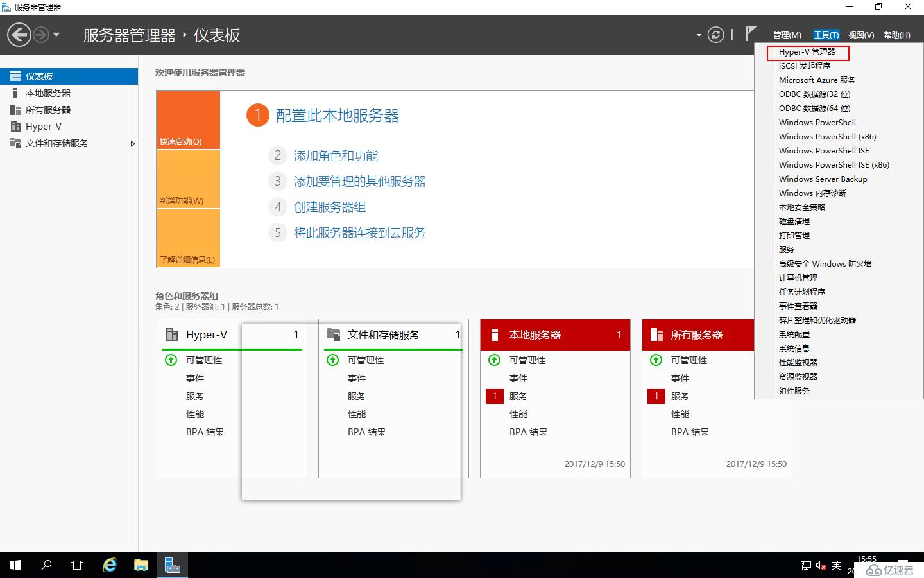Viewport: 924px width, 578px height.
Task: Open the 视图(V) menu
Action: [861, 35]
